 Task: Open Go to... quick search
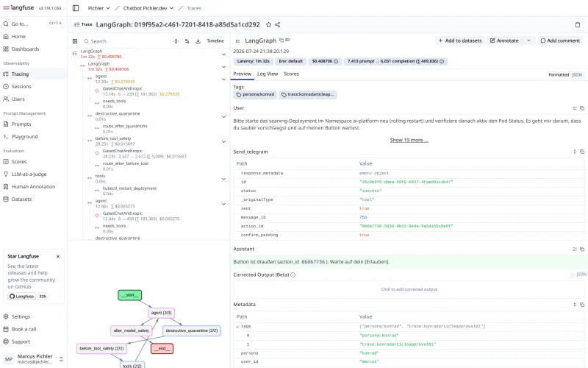[33, 24]
